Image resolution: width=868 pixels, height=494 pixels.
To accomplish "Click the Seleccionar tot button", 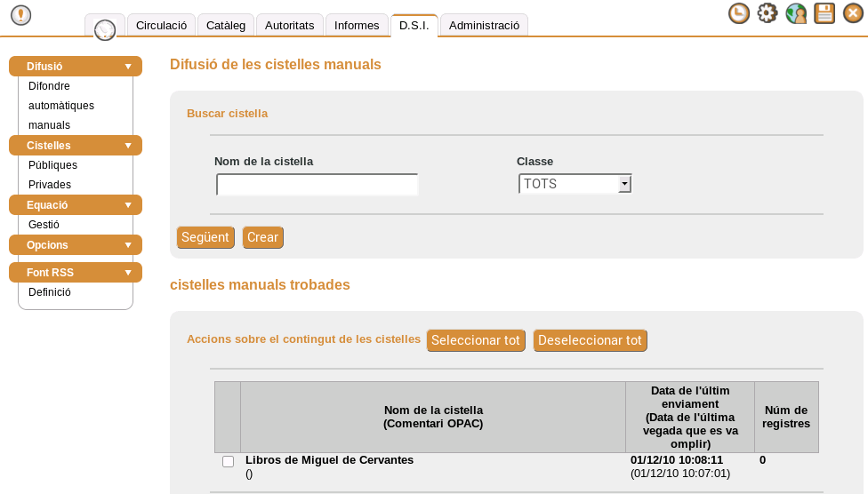I will click(x=476, y=340).
